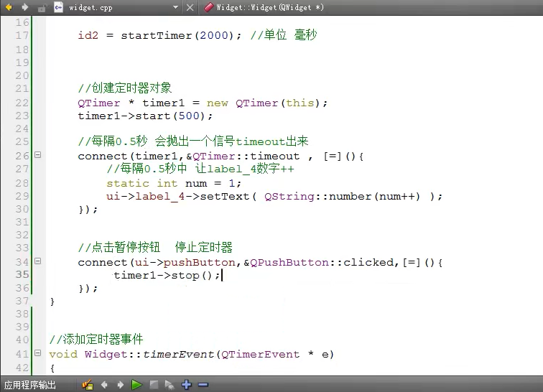This screenshot has height=392, width=543.
Task: Click the id2 variable on line 17
Action: (x=88, y=35)
